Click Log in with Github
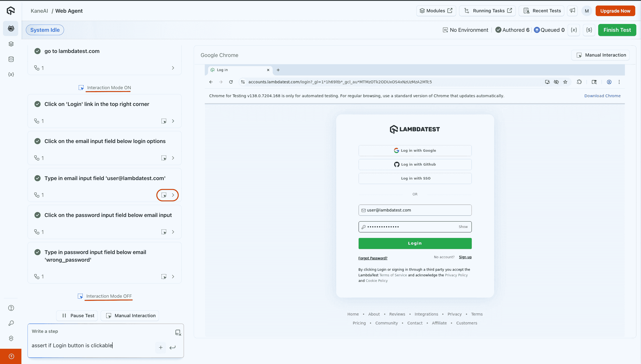The width and height of the screenshot is (641, 364). click(415, 164)
